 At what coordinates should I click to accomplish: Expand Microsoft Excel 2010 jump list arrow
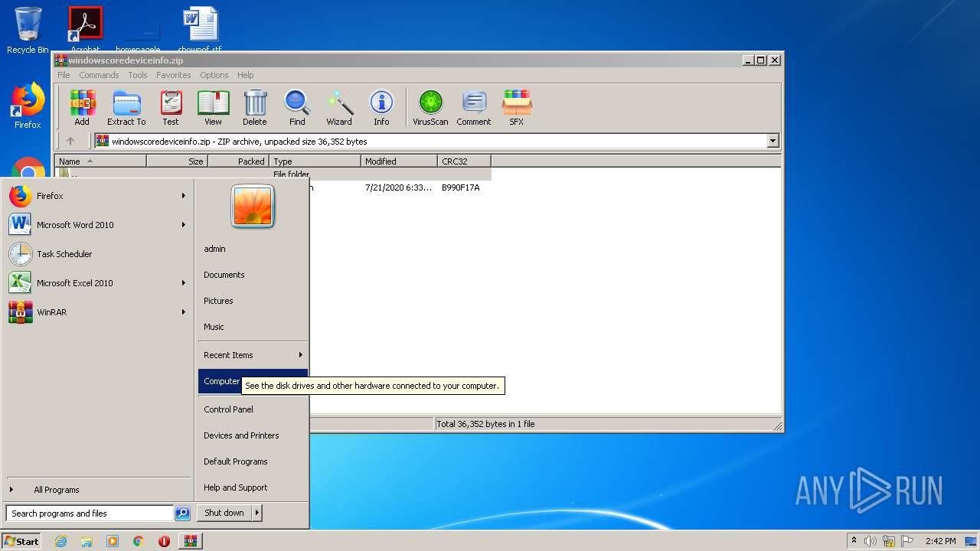[184, 283]
